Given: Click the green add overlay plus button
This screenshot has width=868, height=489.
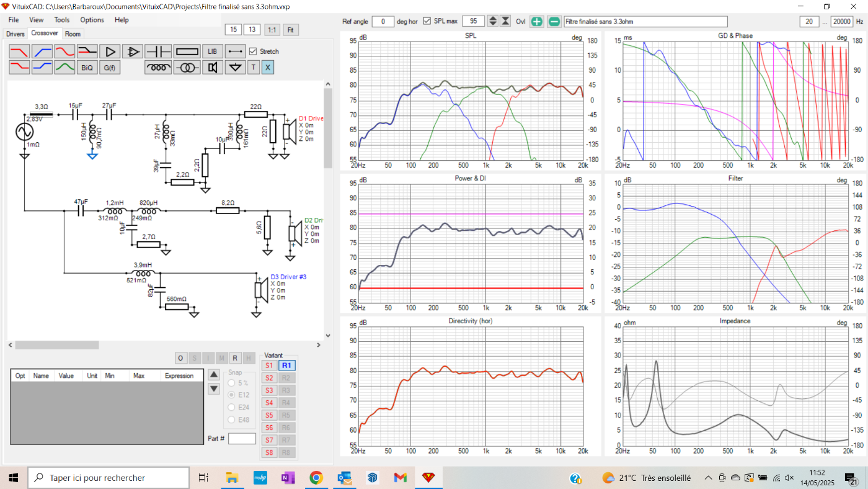Looking at the screenshot, I should pos(537,22).
